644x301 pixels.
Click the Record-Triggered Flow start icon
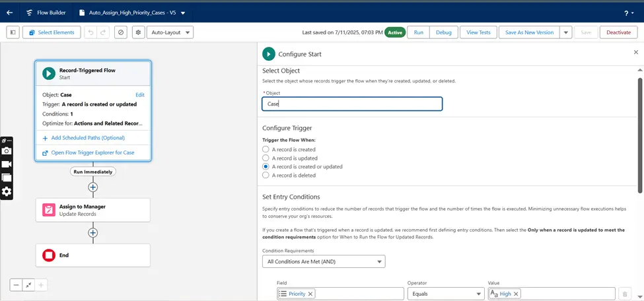point(48,73)
